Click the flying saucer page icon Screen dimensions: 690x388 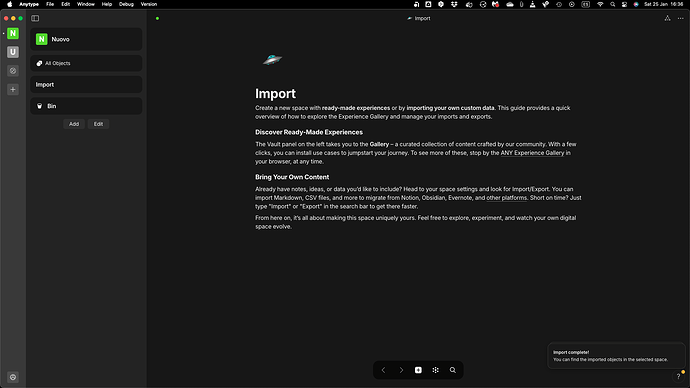coord(272,59)
